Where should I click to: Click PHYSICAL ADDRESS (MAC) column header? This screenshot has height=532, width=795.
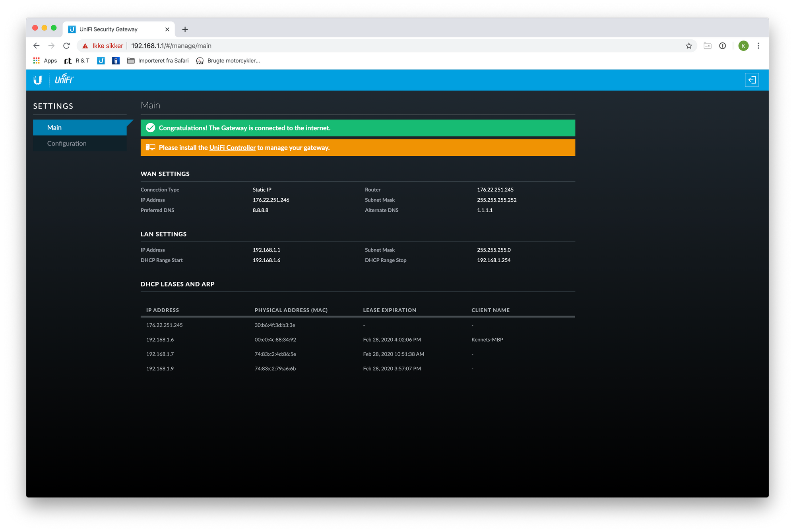[x=291, y=310]
